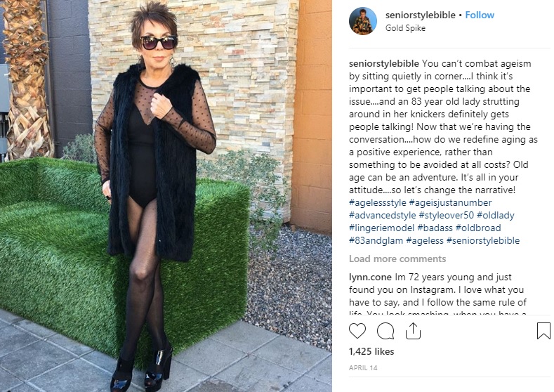Open the #advancedstyle hashtag
The width and height of the screenshot is (554, 392).
tap(382, 215)
